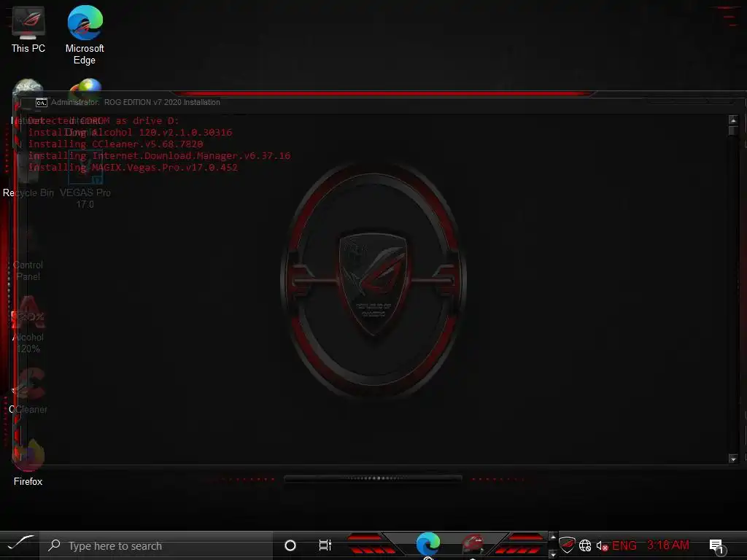Open the Start menu button
747x560 pixels.
point(20,544)
